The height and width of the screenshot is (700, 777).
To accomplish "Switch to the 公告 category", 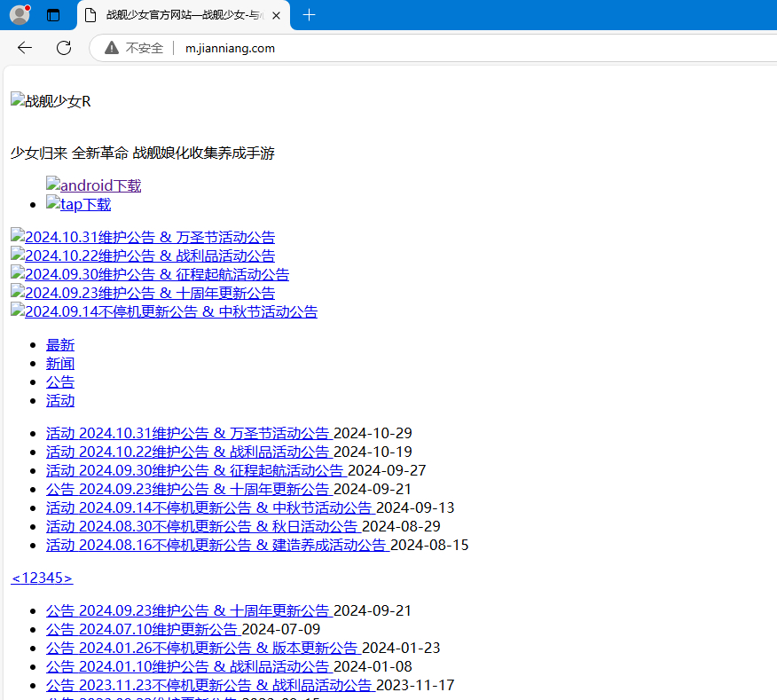I will pos(60,381).
